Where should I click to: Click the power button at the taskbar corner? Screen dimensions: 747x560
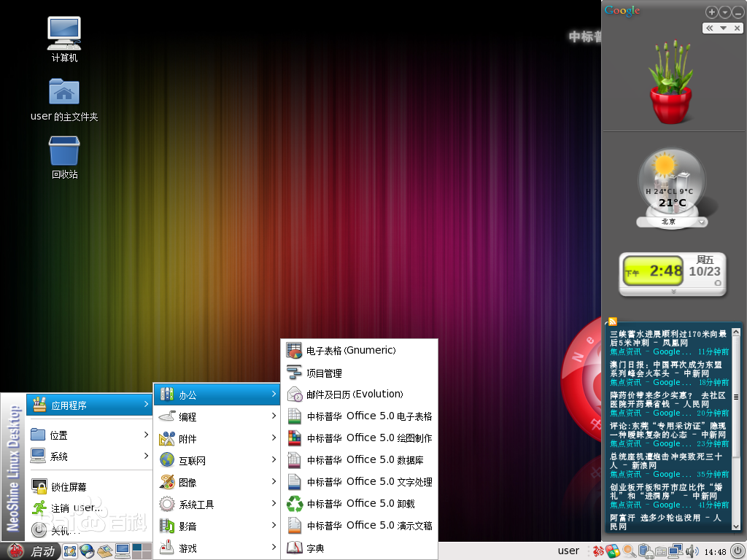(738, 551)
